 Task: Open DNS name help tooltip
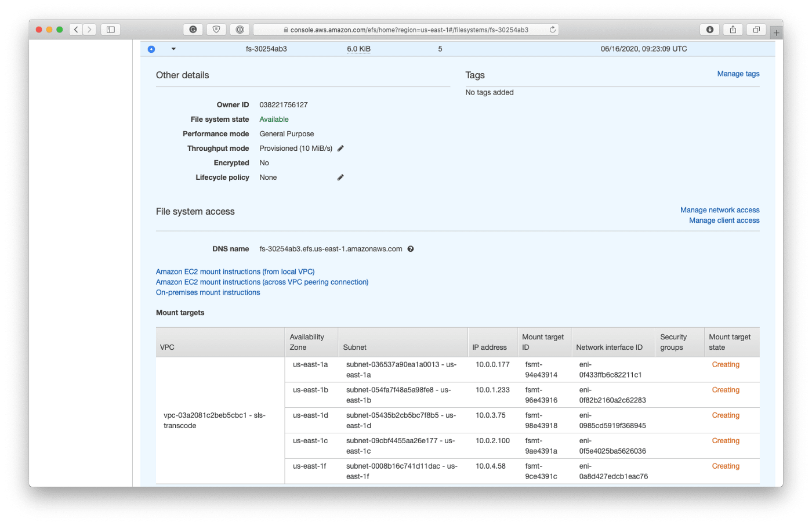click(411, 249)
